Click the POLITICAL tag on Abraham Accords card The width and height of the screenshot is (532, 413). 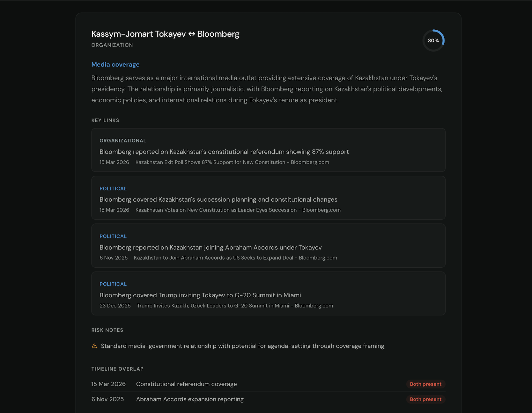coord(113,236)
